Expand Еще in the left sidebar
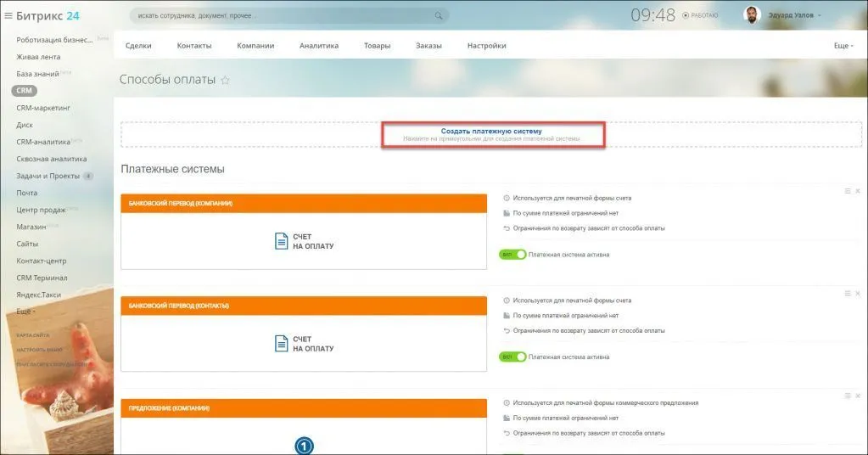 point(26,312)
